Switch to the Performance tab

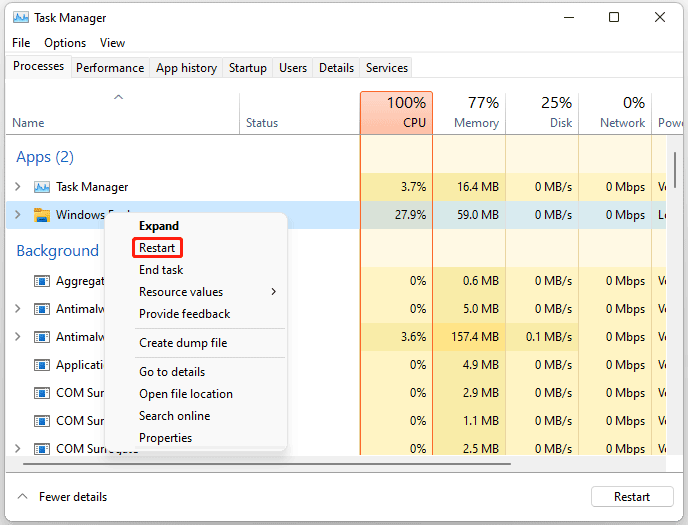[x=110, y=68]
